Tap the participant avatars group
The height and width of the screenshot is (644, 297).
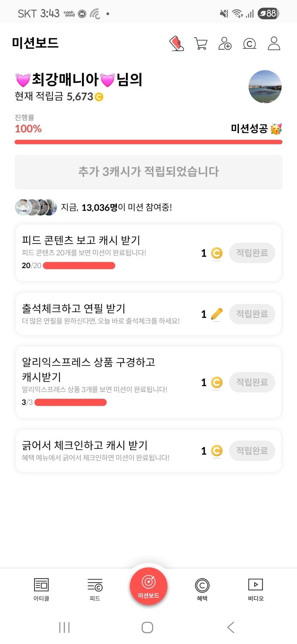36,207
